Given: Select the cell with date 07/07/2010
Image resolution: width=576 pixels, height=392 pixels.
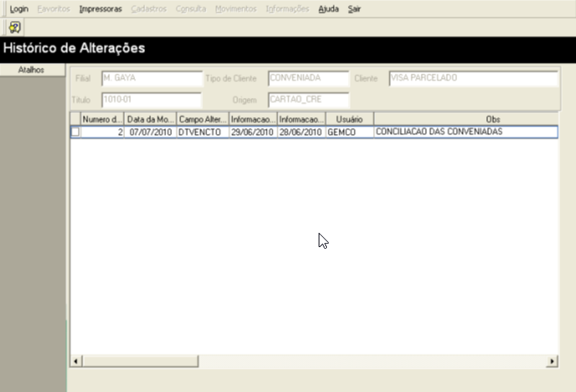Looking at the screenshot, I should pos(150,132).
